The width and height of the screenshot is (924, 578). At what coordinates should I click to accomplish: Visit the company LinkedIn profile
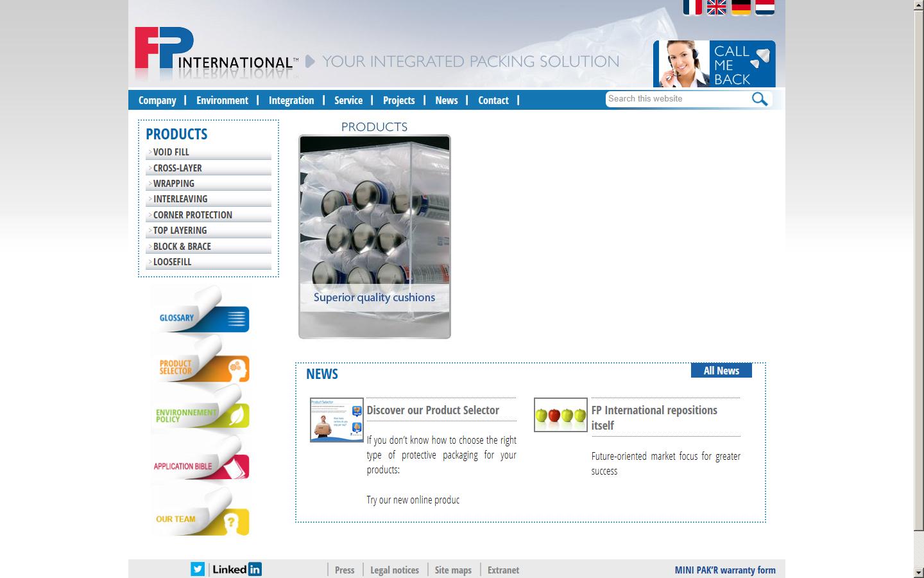click(235, 569)
